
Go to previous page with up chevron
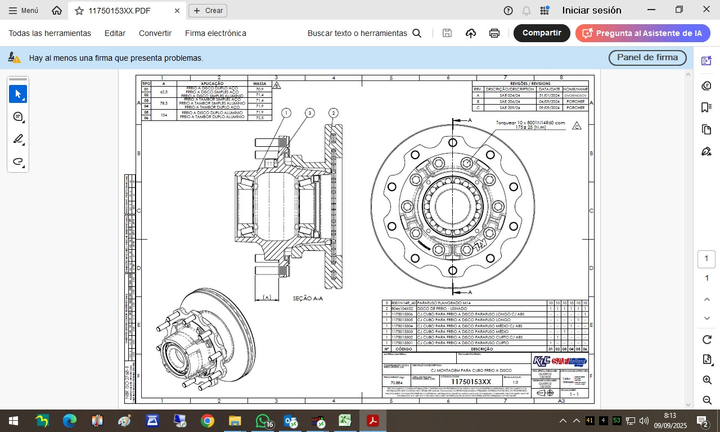(x=706, y=298)
